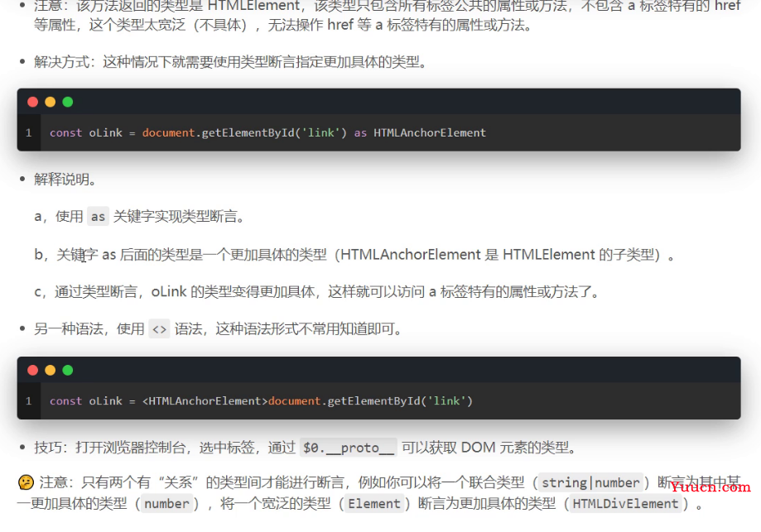Click '解释说明。' bullet text
This screenshot has width=761, height=532.
(65, 180)
